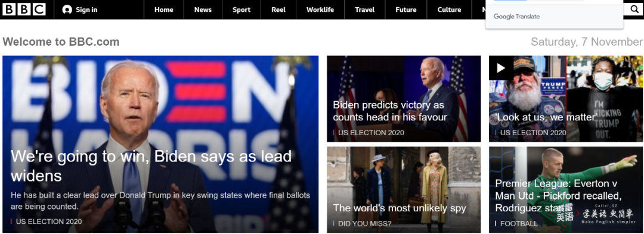Open the Home nav item
Image resolution: width=644 pixels, height=234 pixels.
point(164,10)
